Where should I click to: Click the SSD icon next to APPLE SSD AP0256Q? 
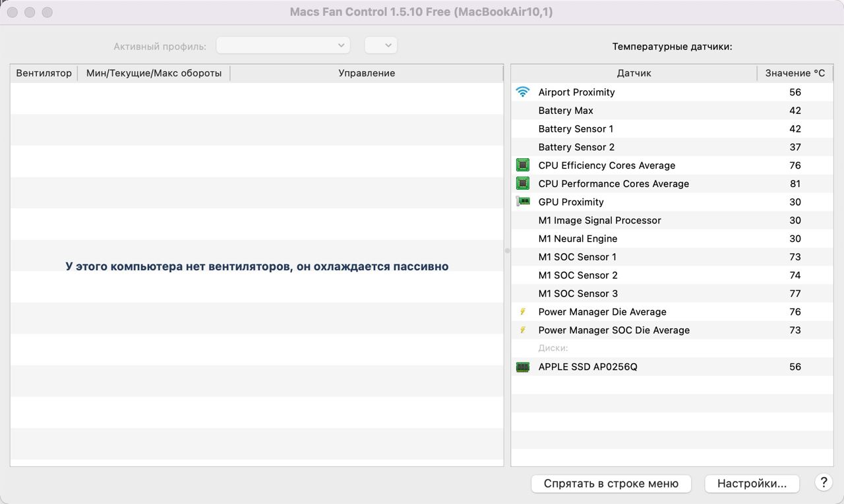point(523,367)
